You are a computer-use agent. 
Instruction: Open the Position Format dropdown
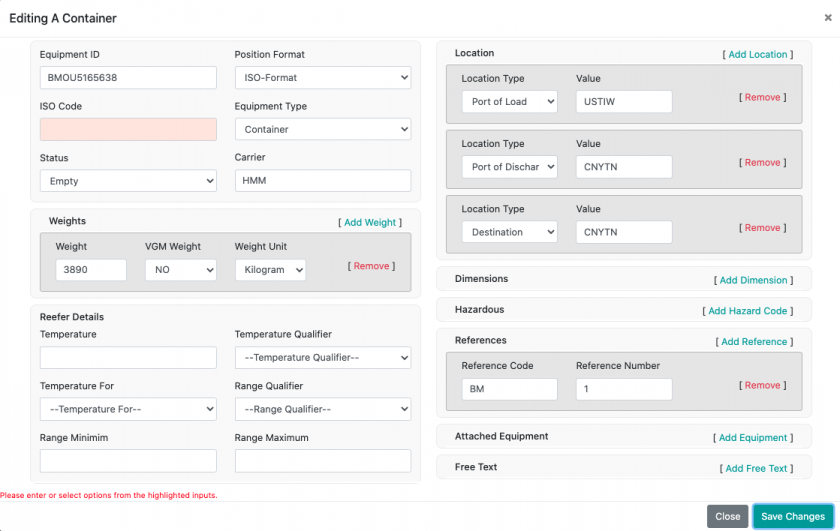pos(322,77)
